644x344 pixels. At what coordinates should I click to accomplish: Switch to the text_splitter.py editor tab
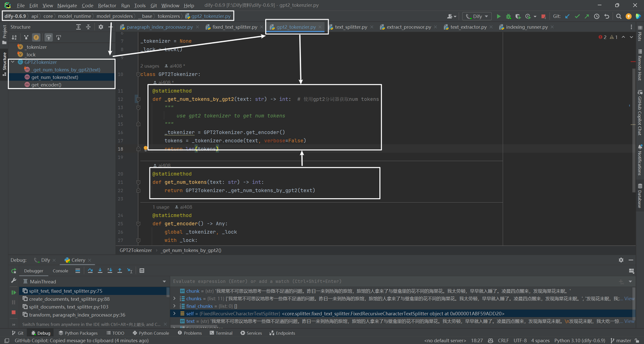[x=351, y=27]
